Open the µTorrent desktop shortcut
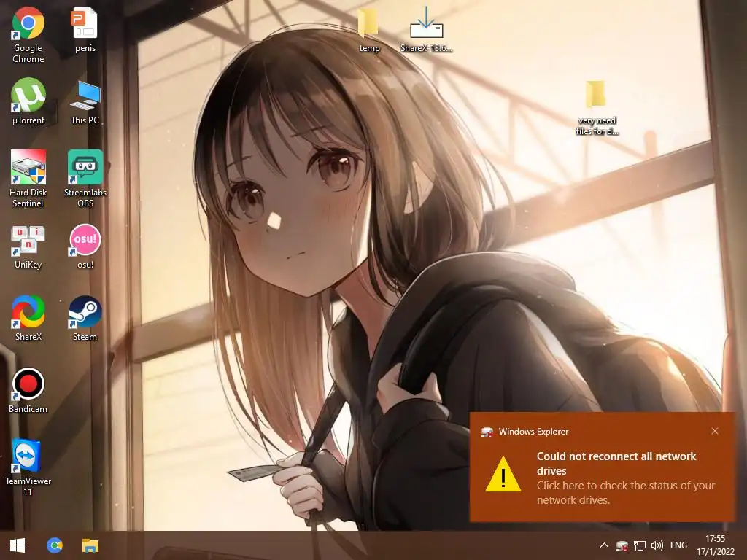The width and height of the screenshot is (747, 560). point(28,101)
